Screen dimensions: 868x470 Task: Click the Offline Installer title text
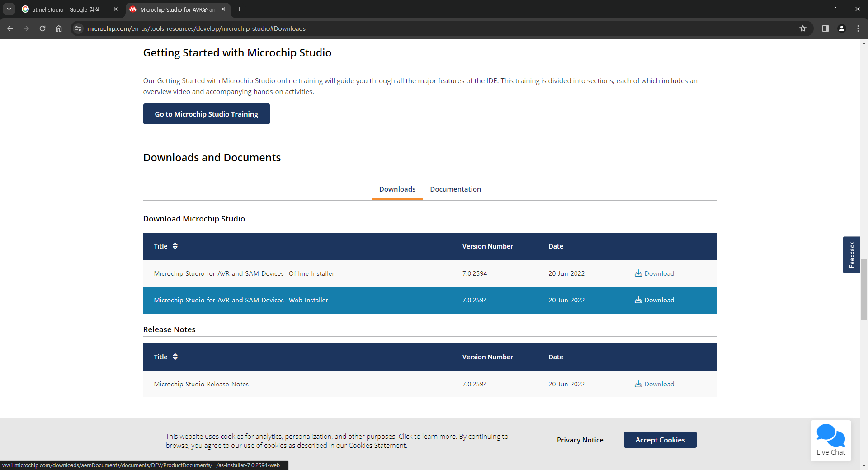[244, 273]
